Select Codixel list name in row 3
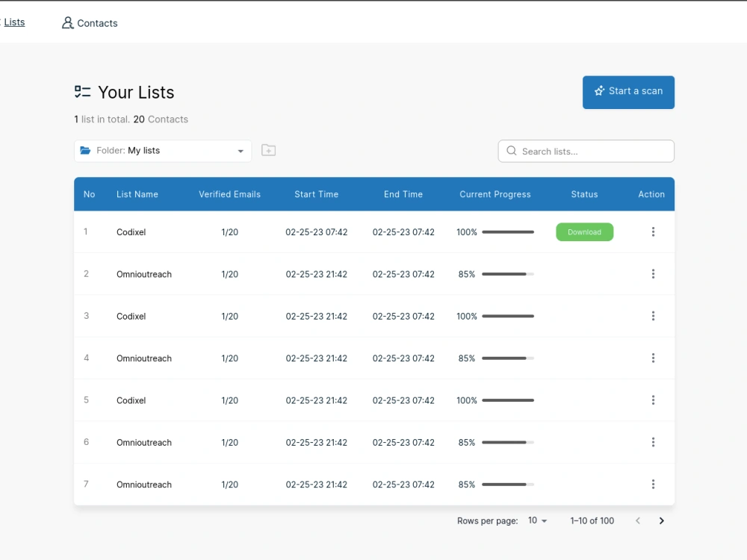Viewport: 747px width, 560px height. coord(131,316)
